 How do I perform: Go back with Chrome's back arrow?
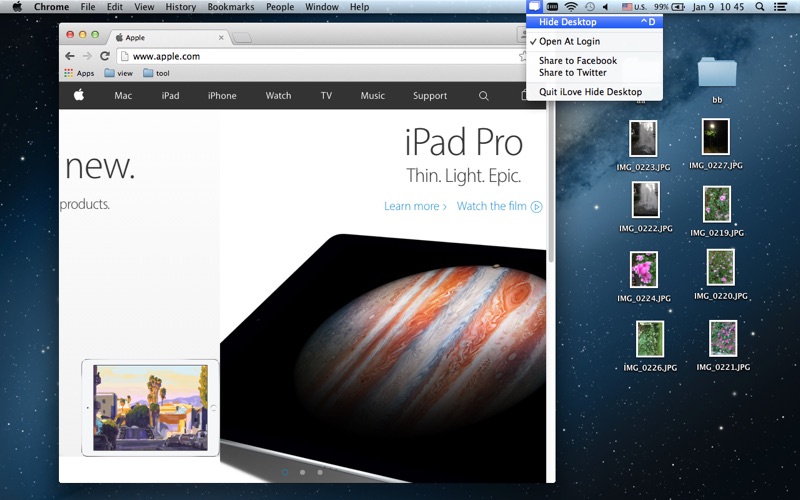[70, 56]
